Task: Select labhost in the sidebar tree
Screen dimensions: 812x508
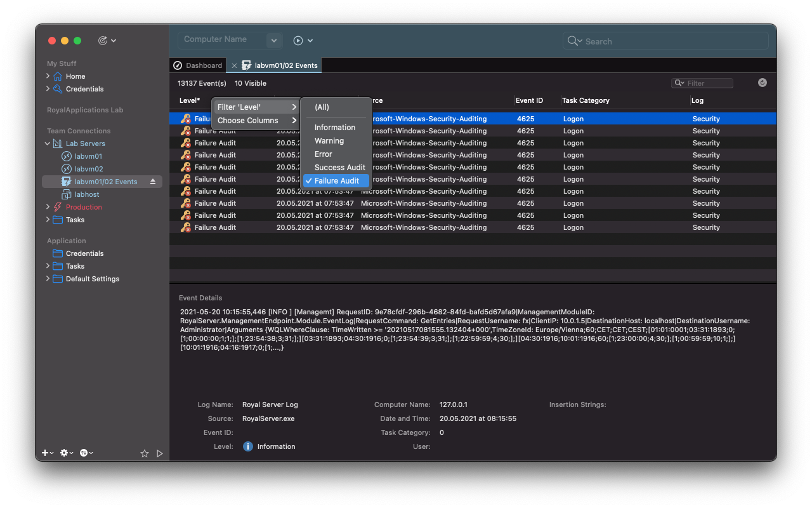Action: tap(87, 194)
